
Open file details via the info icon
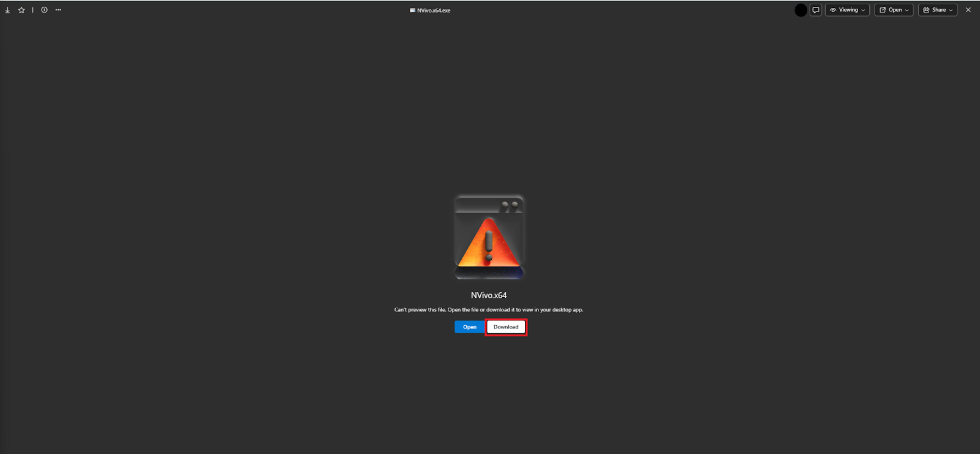click(x=44, y=10)
